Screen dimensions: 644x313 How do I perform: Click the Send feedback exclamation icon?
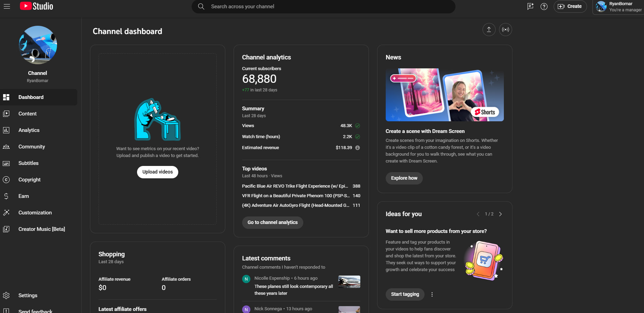click(x=6, y=311)
